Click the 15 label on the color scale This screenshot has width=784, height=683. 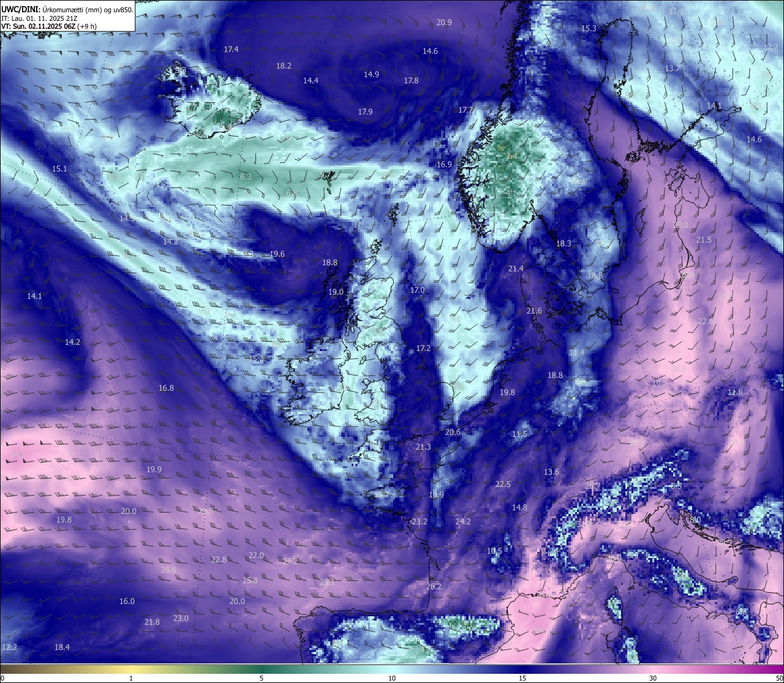coord(522,678)
